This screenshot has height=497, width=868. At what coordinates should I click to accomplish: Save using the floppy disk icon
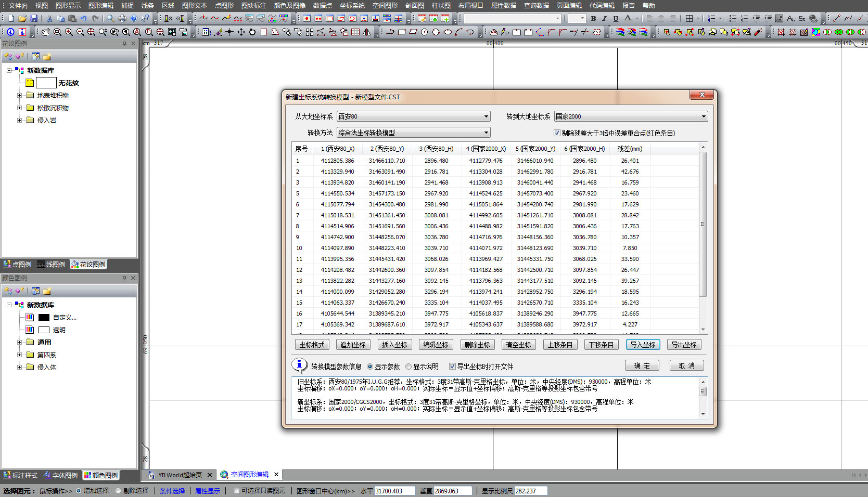(34, 18)
